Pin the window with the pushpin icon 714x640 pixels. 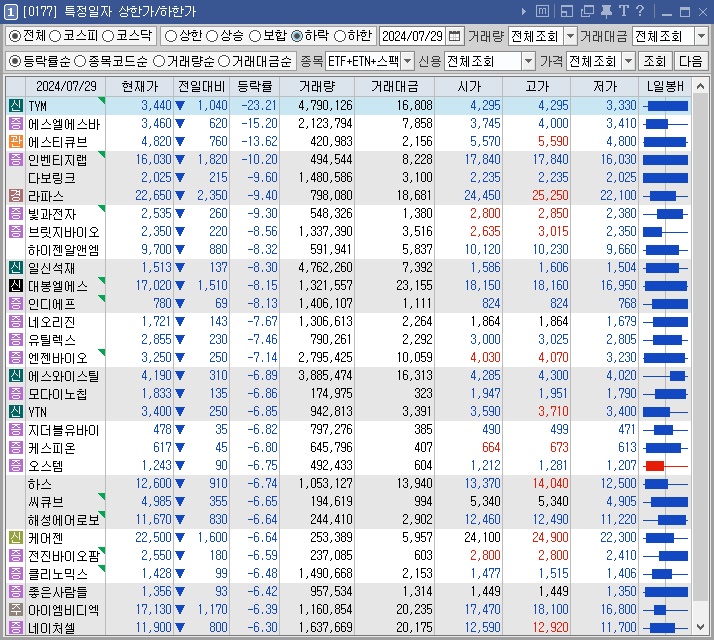606,11
